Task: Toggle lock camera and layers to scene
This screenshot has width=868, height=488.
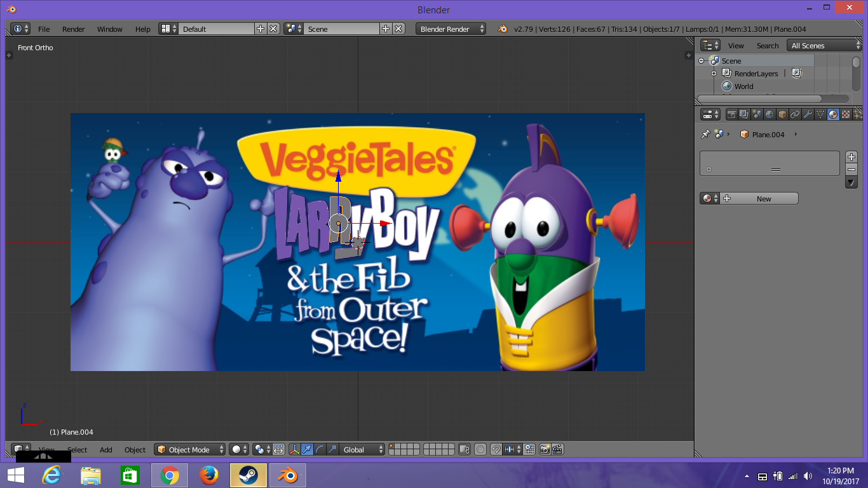Action: [x=465, y=449]
